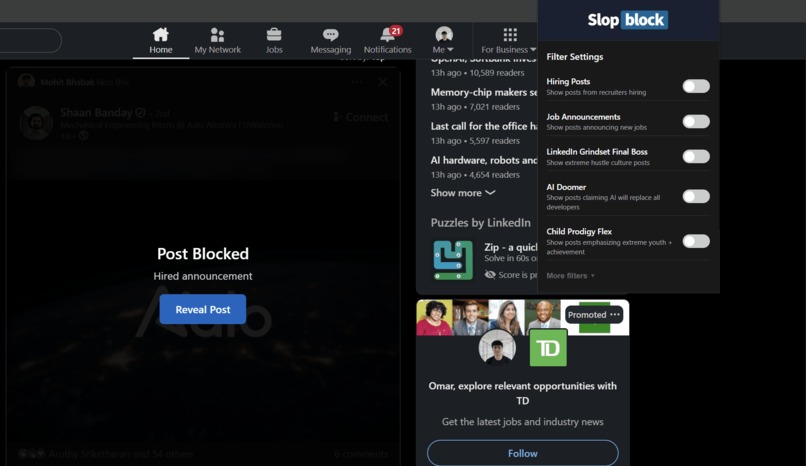The width and height of the screenshot is (806, 466).
Task: Open the TD promoted banner image
Action: [522, 318]
